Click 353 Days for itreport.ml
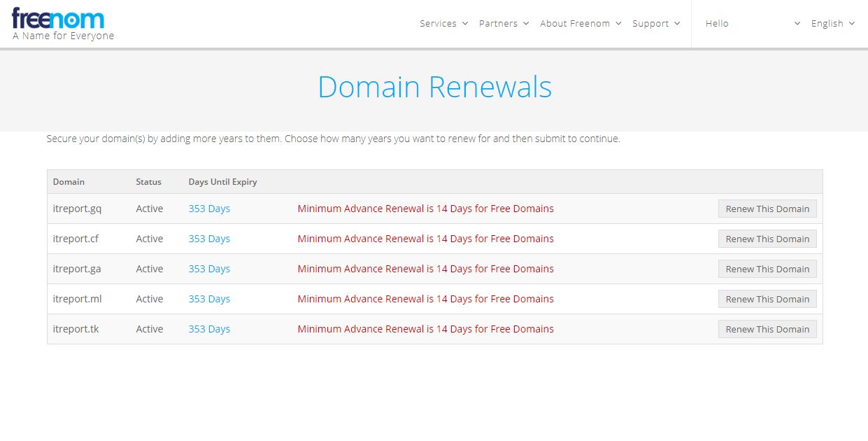 tap(209, 299)
